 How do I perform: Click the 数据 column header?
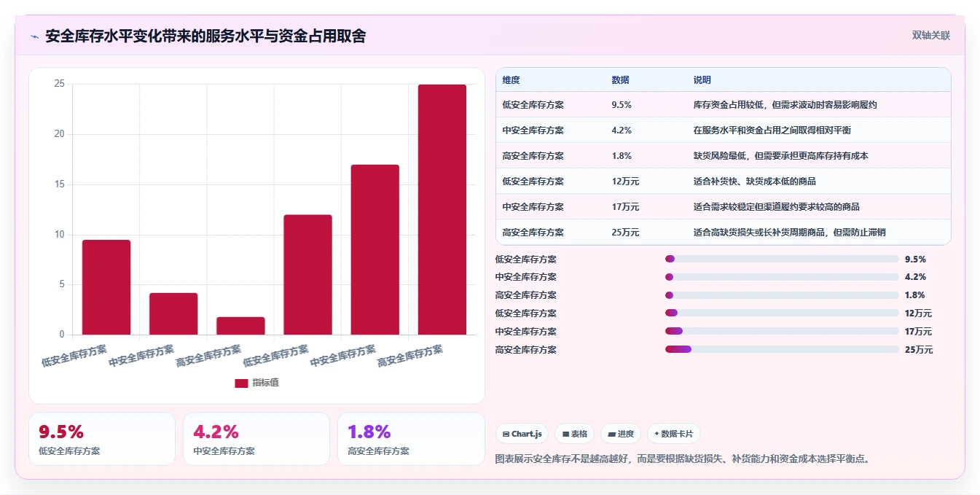[x=621, y=80]
